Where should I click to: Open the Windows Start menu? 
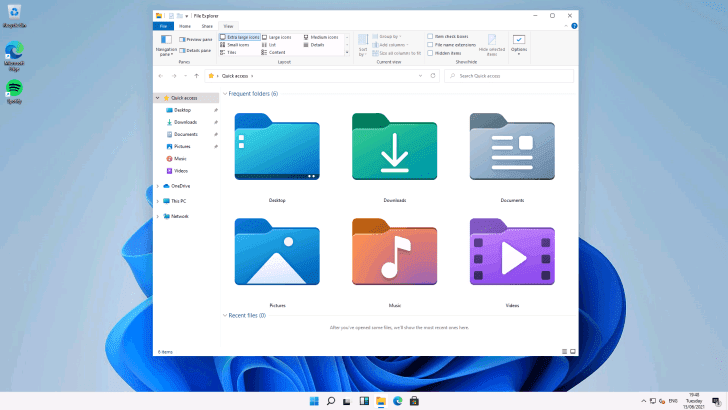point(314,401)
